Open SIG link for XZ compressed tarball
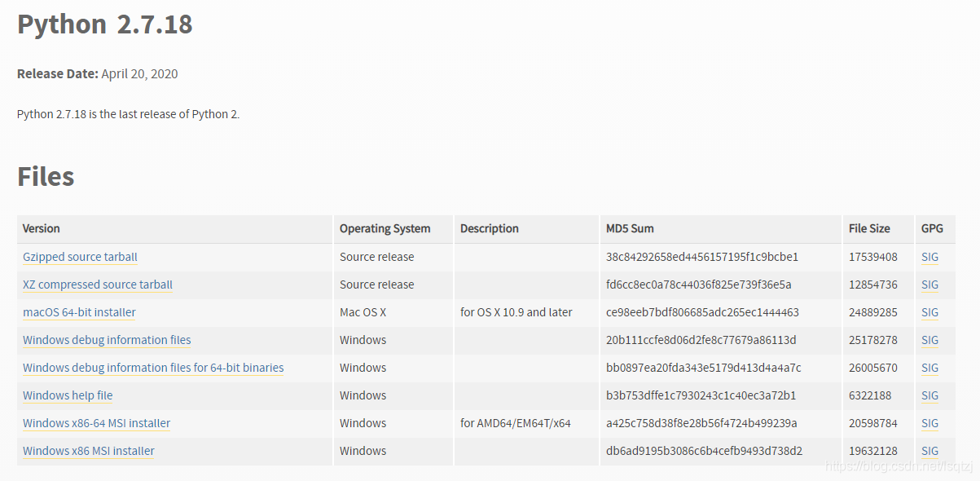The width and height of the screenshot is (980, 481). click(x=929, y=285)
